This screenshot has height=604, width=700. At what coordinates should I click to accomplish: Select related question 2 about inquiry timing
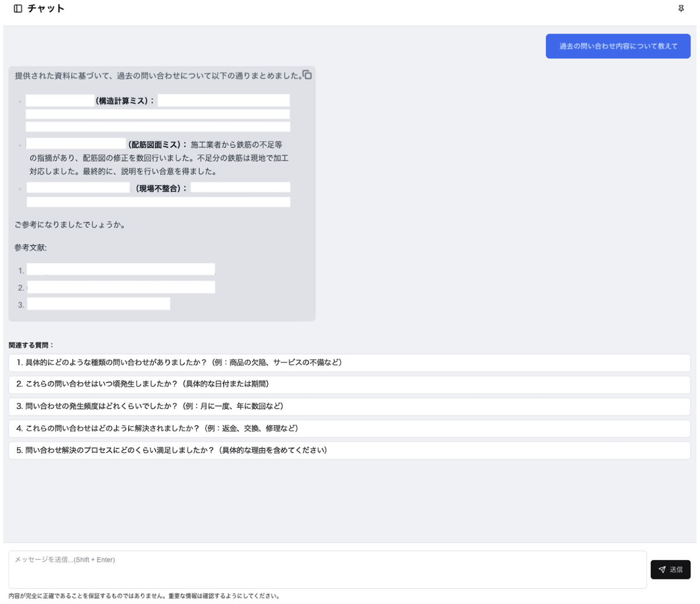[348, 385]
